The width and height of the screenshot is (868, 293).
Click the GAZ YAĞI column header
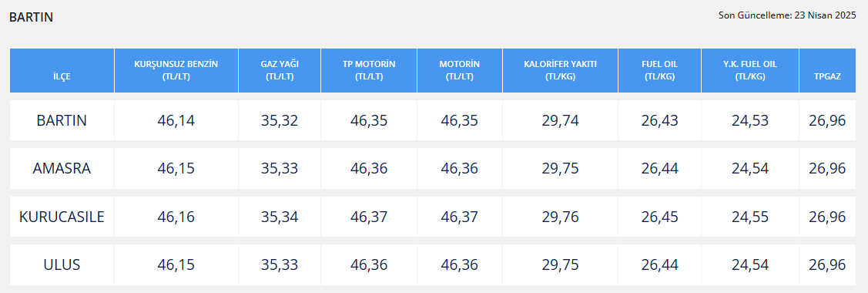[280, 70]
